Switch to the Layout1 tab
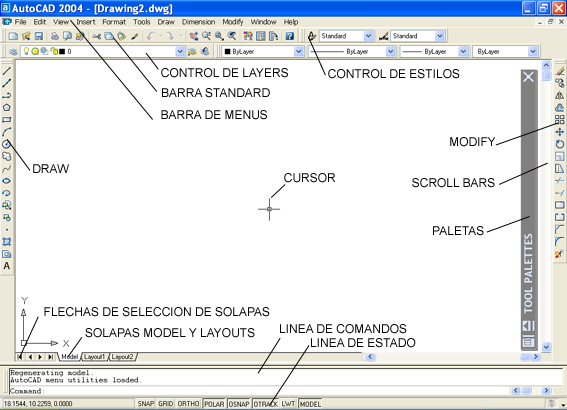This screenshot has width=567, height=410. [94, 357]
